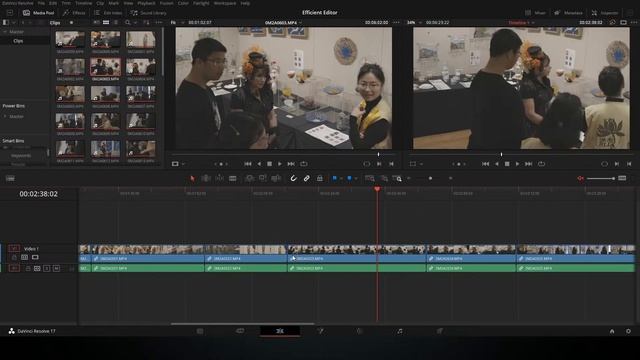Click the Insert Clip toolbar icon
Viewport: 640px width, 360px height.
pos(249,178)
